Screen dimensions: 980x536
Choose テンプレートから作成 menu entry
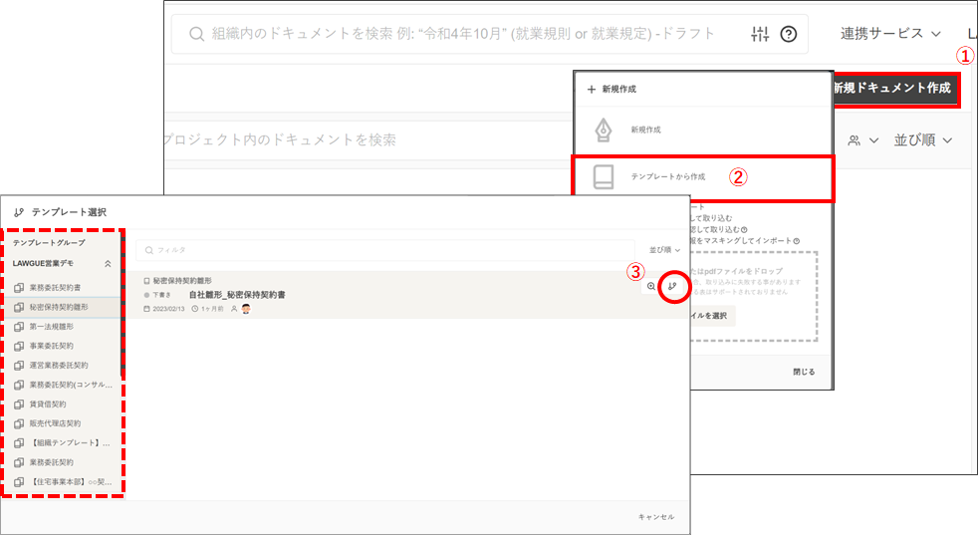(703, 179)
